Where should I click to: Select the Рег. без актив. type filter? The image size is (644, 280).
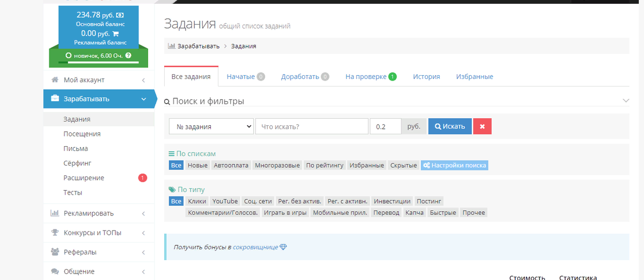point(300,202)
